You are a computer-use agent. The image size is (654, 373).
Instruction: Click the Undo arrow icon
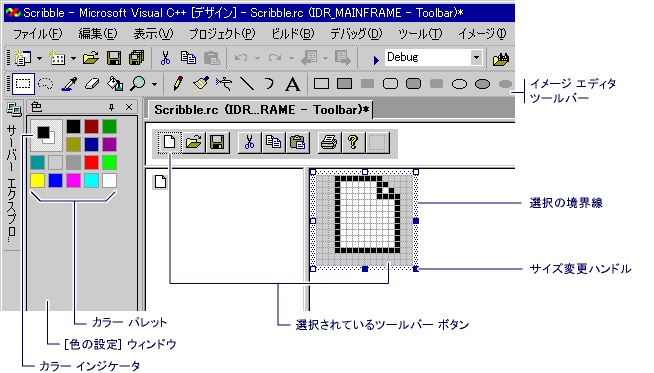pyautogui.click(x=241, y=58)
